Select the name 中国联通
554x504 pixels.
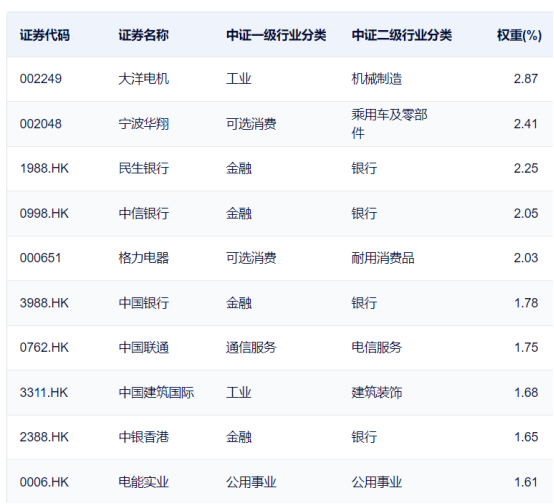[x=143, y=347]
